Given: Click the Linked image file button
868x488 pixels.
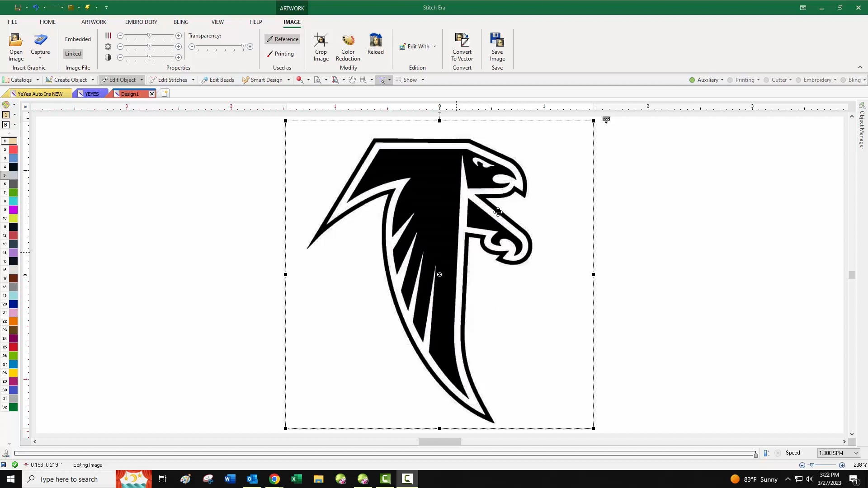Looking at the screenshot, I should 73,54.
